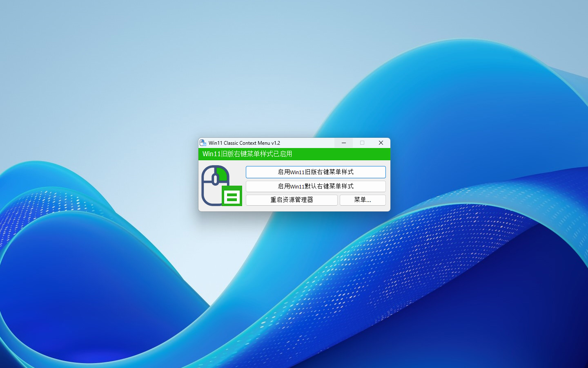The image size is (588, 368).
Task: Click the app icon in the title bar
Action: click(x=203, y=143)
